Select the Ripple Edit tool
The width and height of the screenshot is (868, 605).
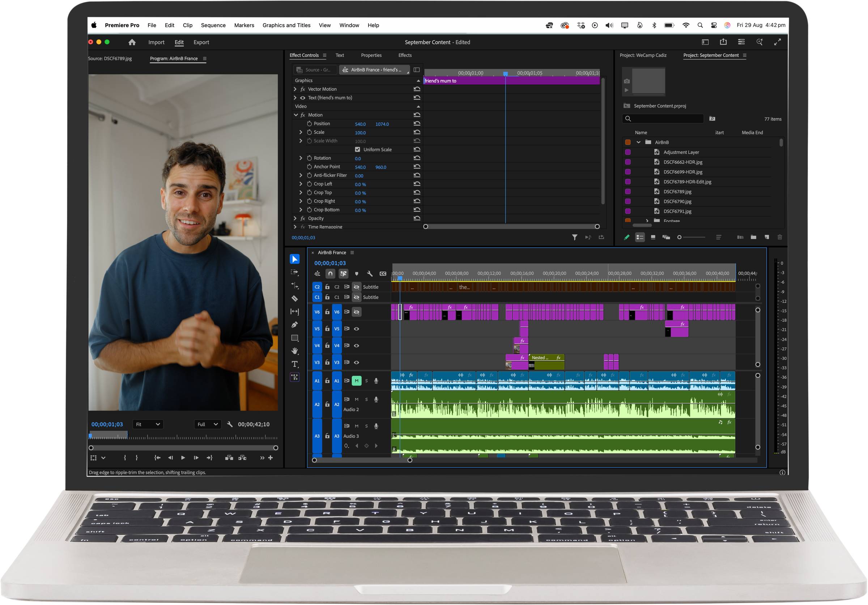pyautogui.click(x=294, y=285)
